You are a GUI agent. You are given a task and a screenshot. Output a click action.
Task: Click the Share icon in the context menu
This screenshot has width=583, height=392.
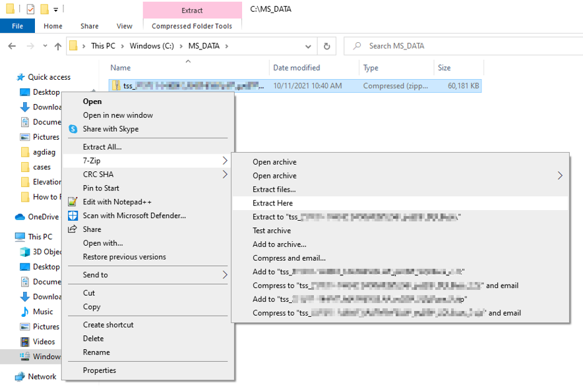pos(73,229)
